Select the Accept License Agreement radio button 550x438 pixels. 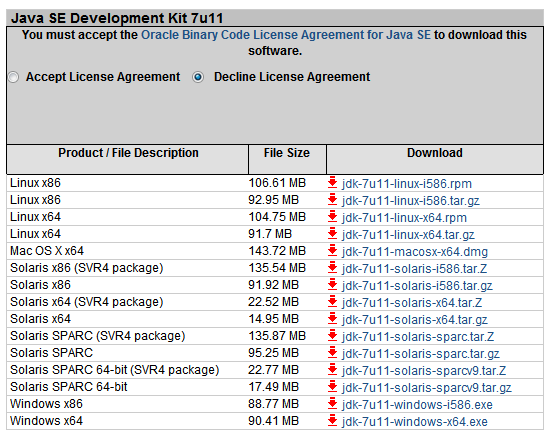click(x=13, y=77)
